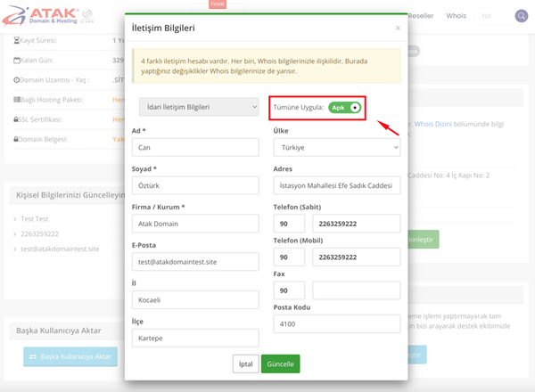
Task: Click the Atak Domain & Hosting logo
Action: pos(48,16)
